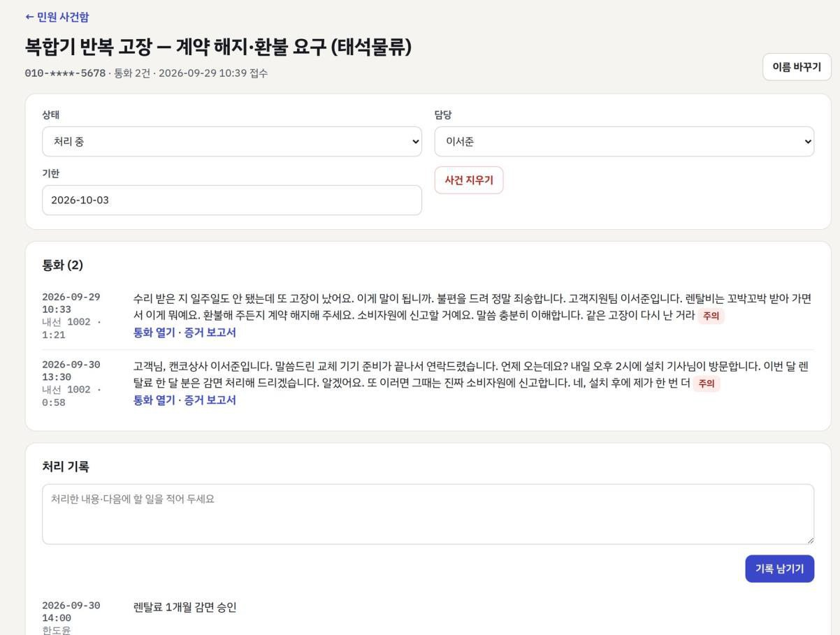Click the 사건 지우기 button

tap(469, 180)
